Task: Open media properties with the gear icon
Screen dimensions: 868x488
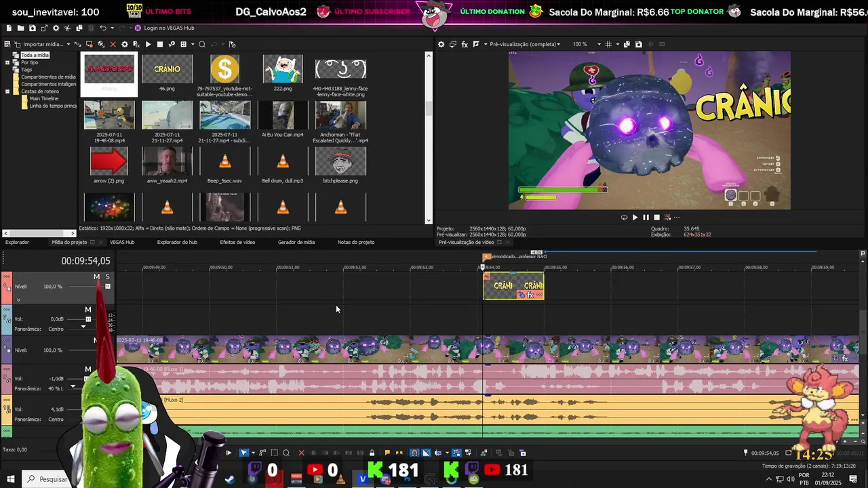Action: (124, 44)
